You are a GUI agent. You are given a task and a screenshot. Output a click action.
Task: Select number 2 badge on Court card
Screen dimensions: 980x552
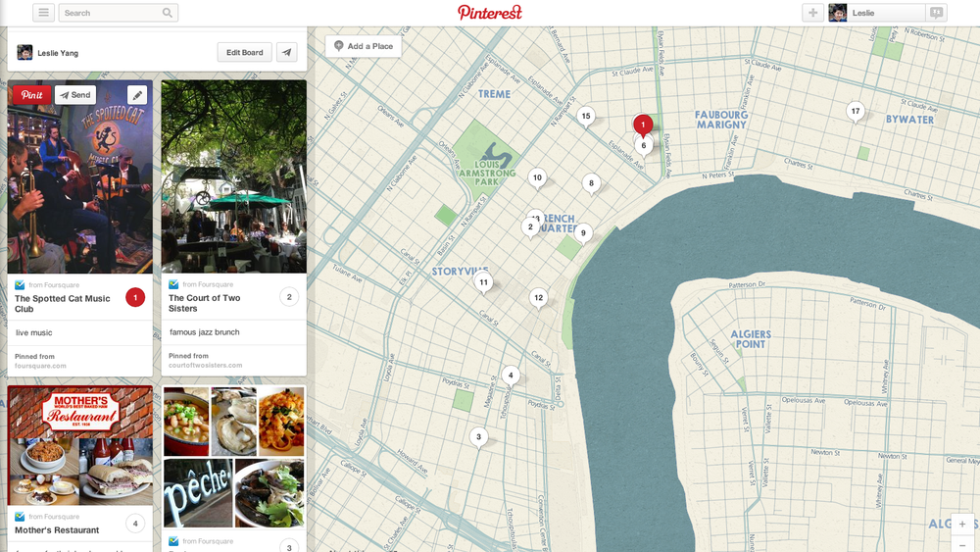(289, 297)
